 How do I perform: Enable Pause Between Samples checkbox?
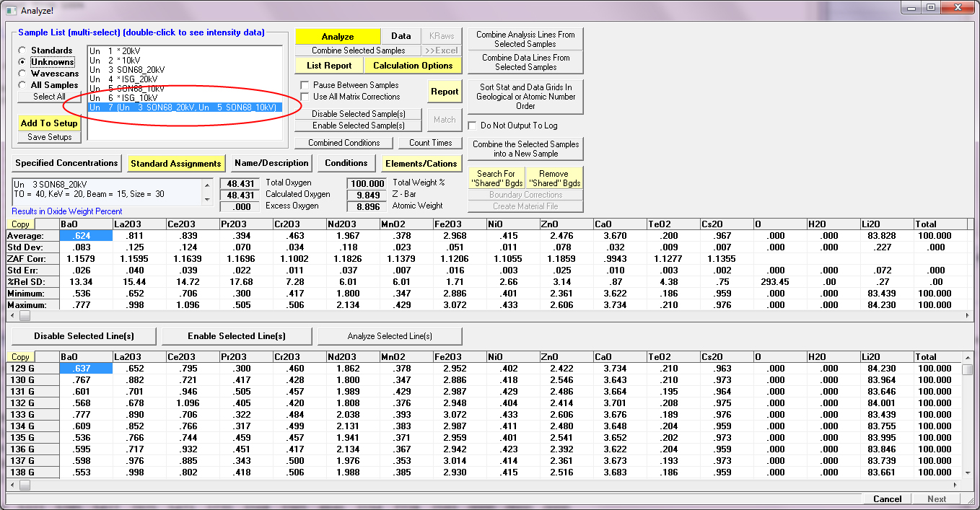click(305, 85)
